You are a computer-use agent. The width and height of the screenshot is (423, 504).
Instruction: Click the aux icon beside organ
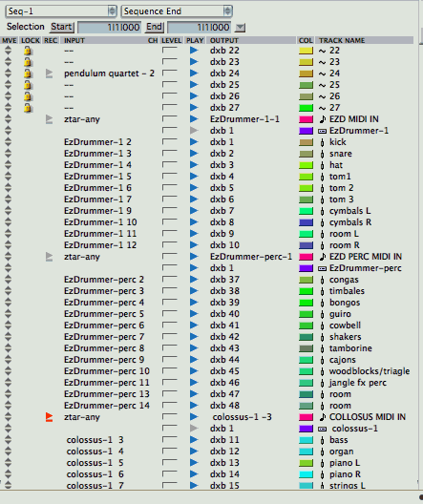coord(323,451)
